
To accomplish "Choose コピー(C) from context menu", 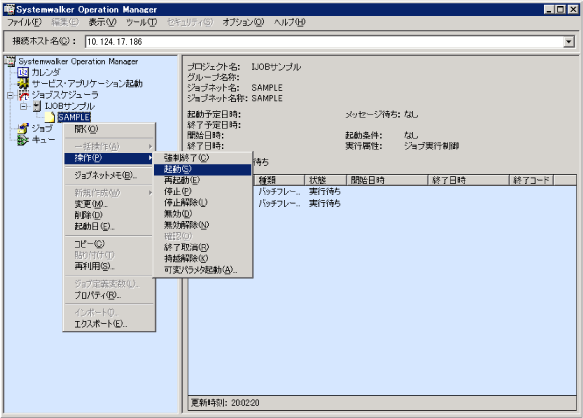I will point(109,244).
